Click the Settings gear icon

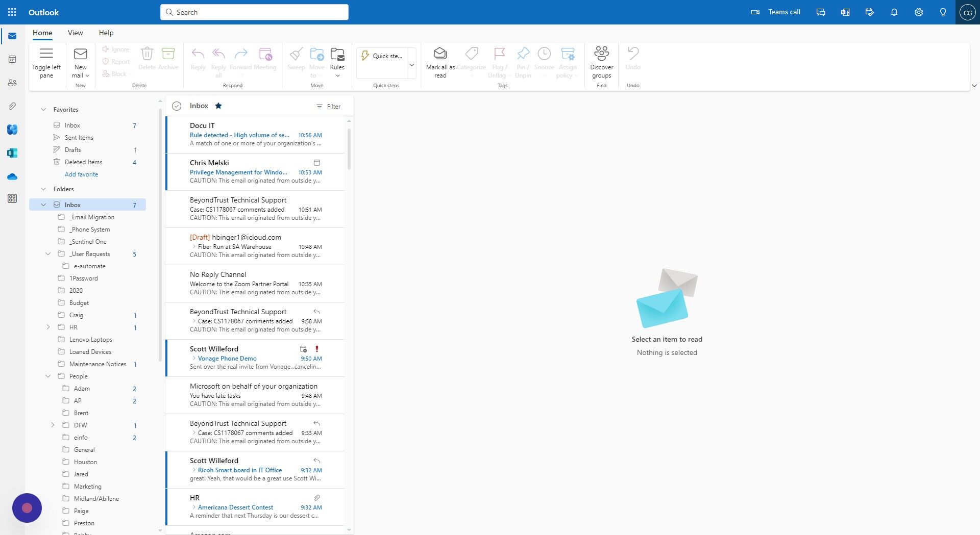point(918,12)
